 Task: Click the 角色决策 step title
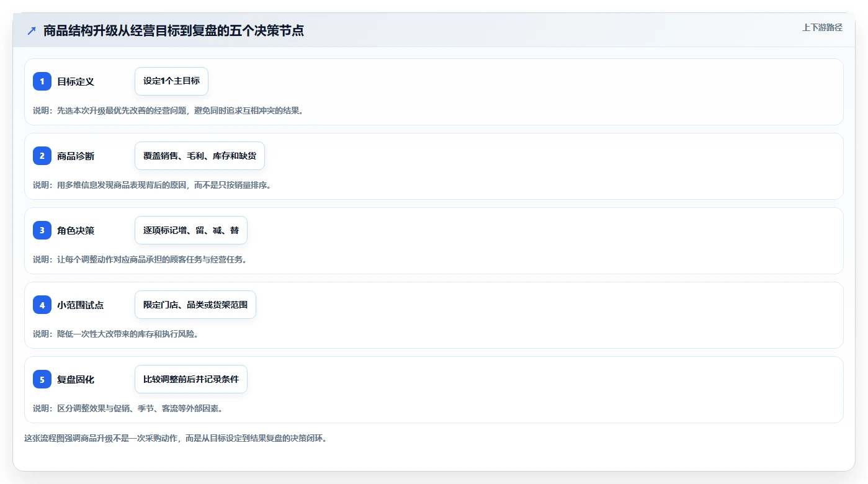pyautogui.click(x=76, y=230)
